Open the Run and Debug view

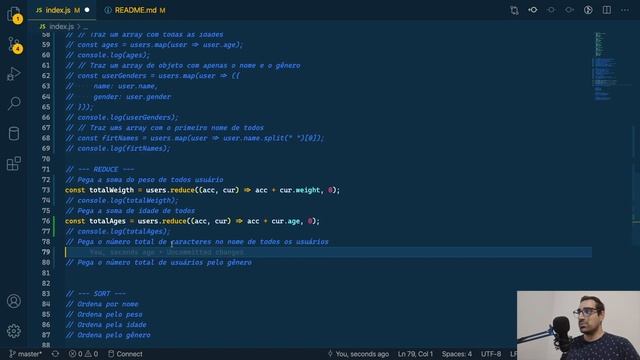tap(14, 74)
